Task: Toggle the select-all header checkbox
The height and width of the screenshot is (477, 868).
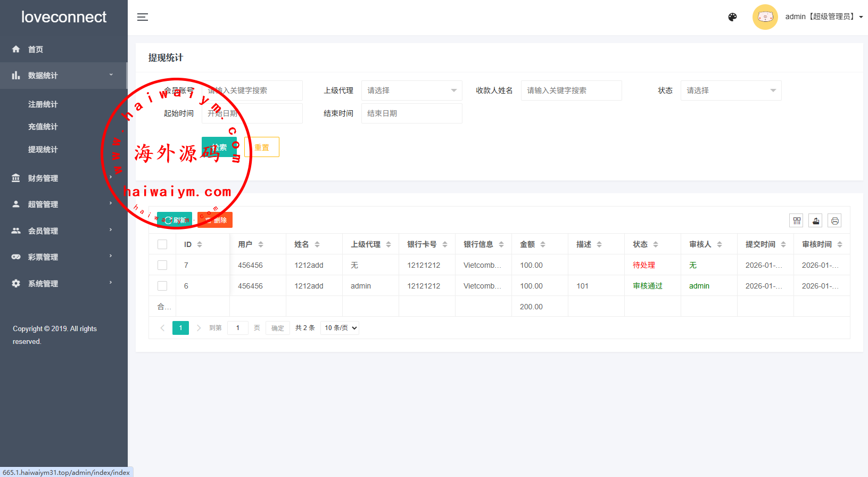Action: [162, 244]
